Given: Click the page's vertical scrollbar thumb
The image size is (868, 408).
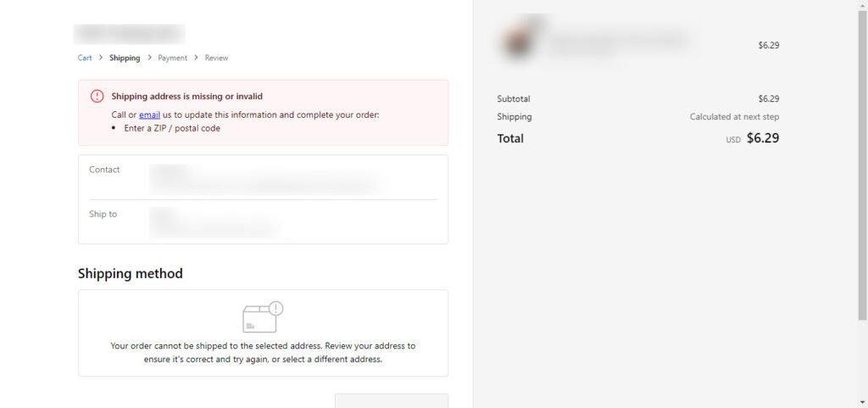Looking at the screenshot, I should tap(862, 165).
